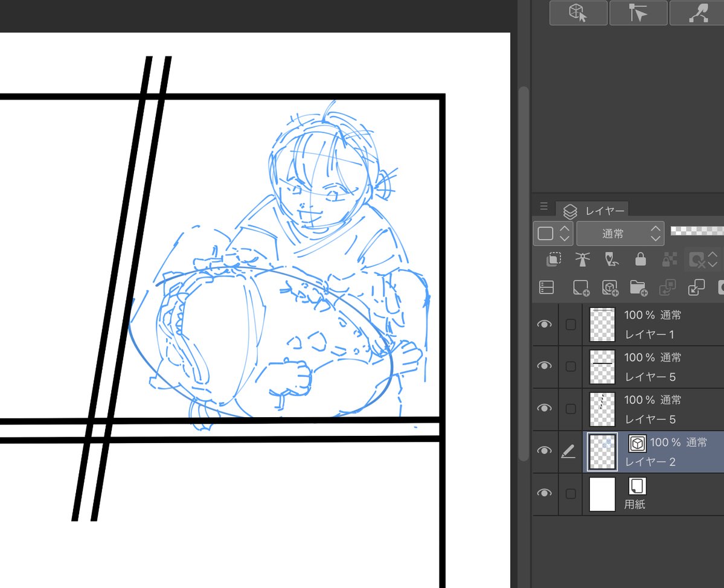Click the enable mask icon
The width and height of the screenshot is (724, 588).
pyautogui.click(x=696, y=260)
